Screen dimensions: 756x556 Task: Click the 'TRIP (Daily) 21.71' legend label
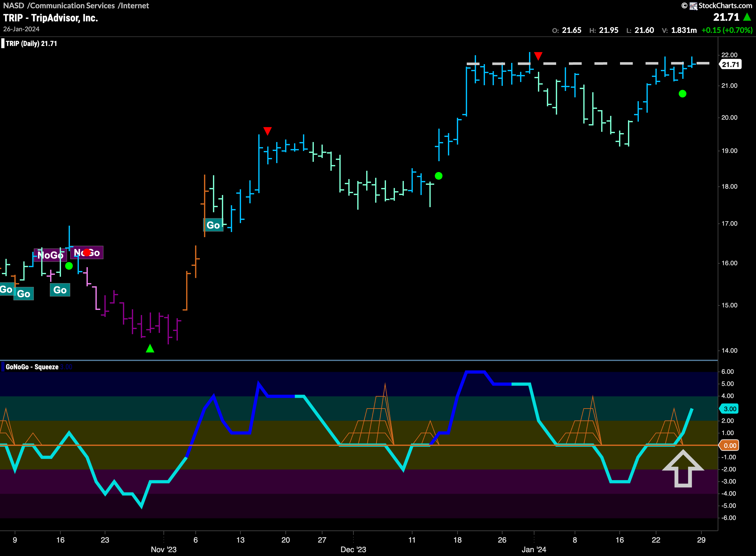[31, 43]
